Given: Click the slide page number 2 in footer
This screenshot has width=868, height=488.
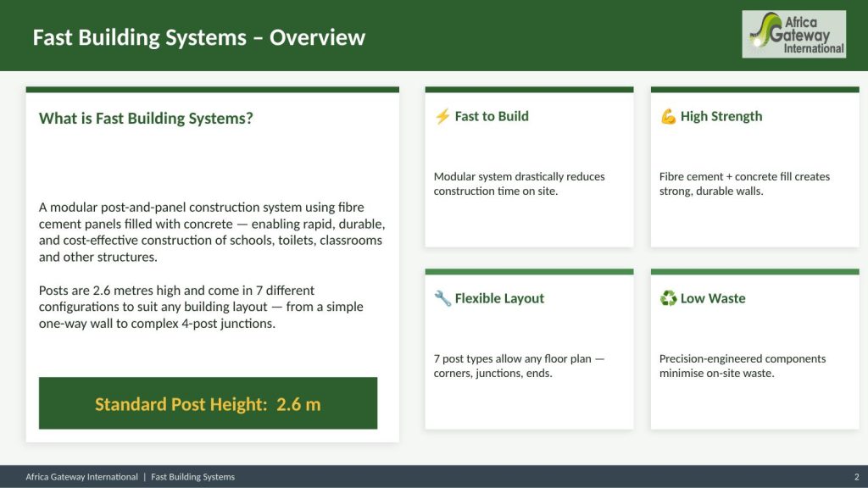Looking at the screenshot, I should pyautogui.click(x=856, y=477).
